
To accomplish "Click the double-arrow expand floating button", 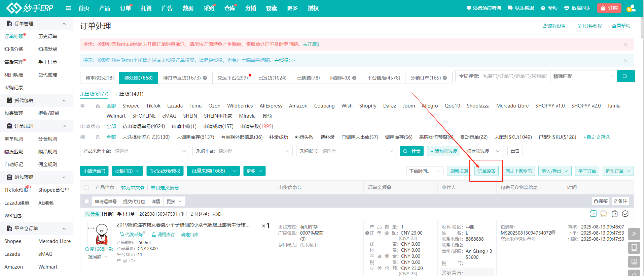I will coord(634,234).
